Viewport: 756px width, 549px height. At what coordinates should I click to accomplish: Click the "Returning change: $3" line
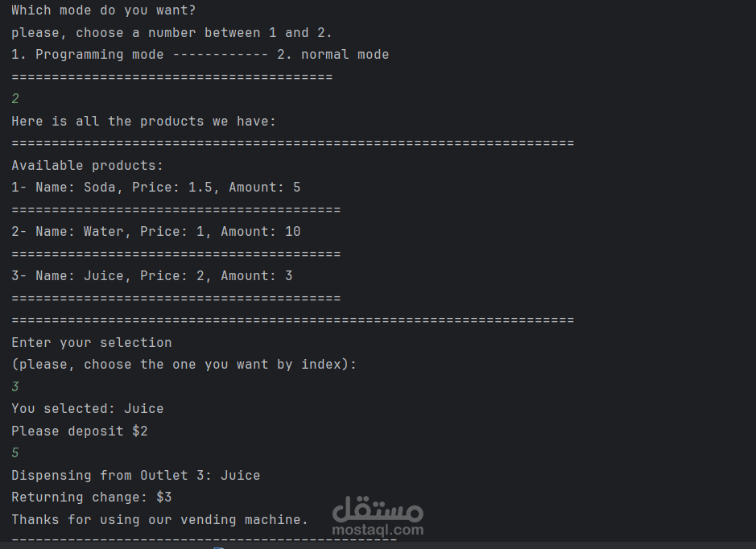coord(91,497)
